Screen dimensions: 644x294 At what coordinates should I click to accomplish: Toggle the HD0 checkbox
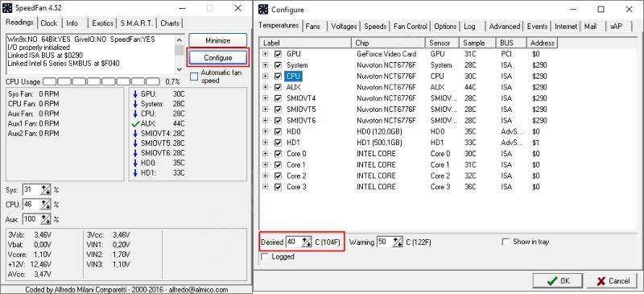click(x=278, y=131)
